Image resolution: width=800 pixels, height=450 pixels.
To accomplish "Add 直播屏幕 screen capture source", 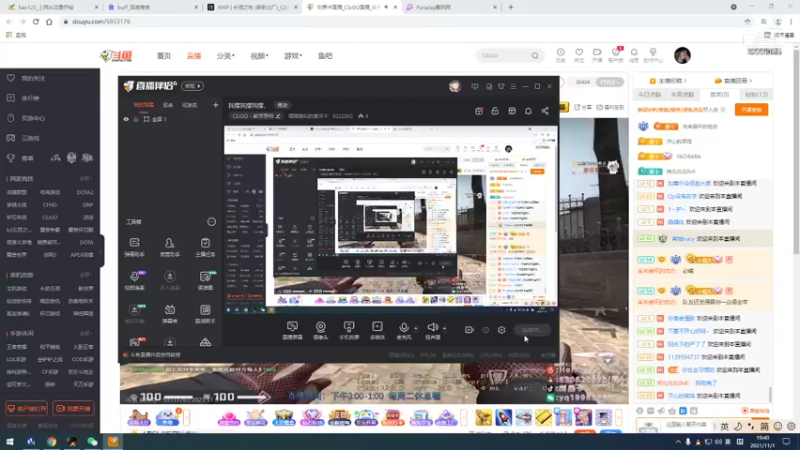I will [292, 330].
